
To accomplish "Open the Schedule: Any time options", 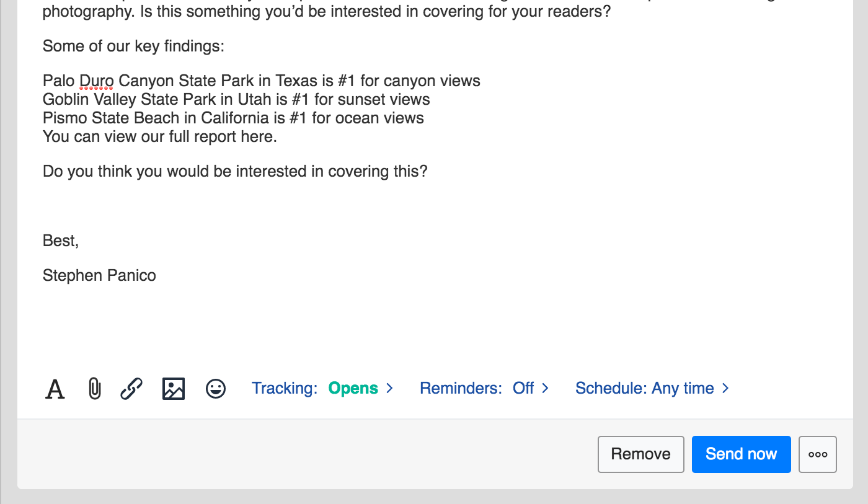I will pos(652,389).
